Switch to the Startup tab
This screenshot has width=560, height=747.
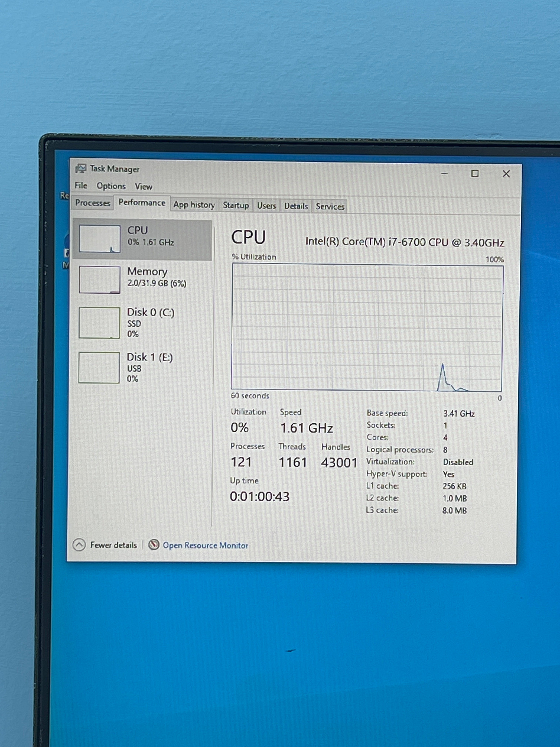coord(236,205)
